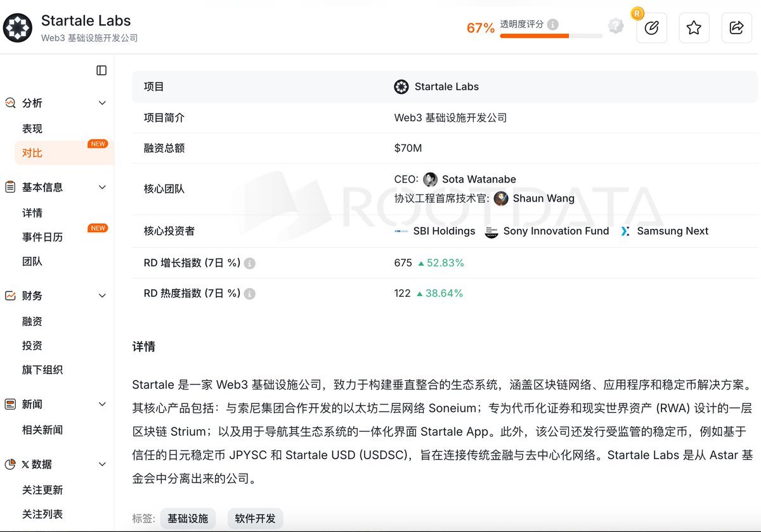Image resolution: width=761 pixels, height=532 pixels.
Task: Open the Sony Innovation Fund investor link
Action: tap(556, 231)
